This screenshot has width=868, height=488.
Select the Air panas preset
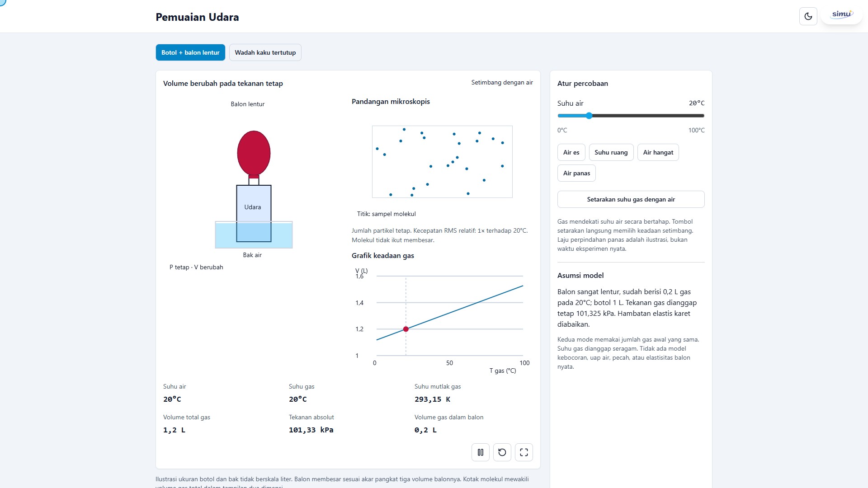click(x=576, y=173)
